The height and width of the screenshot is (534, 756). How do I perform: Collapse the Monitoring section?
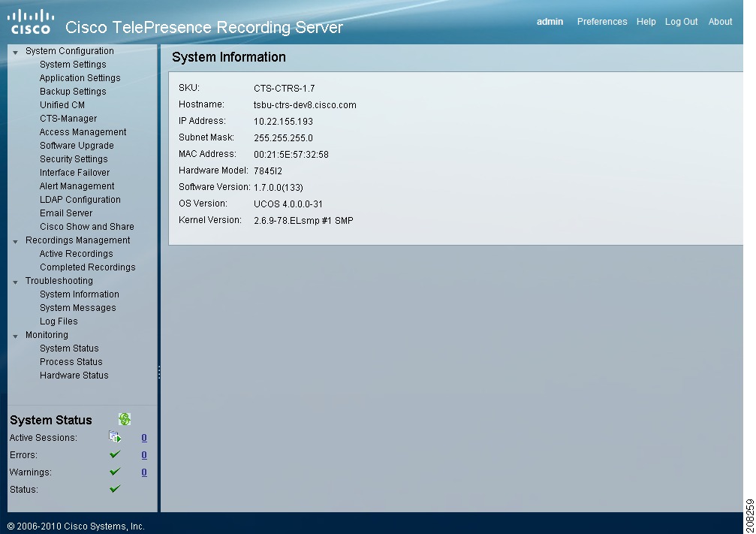coord(16,336)
